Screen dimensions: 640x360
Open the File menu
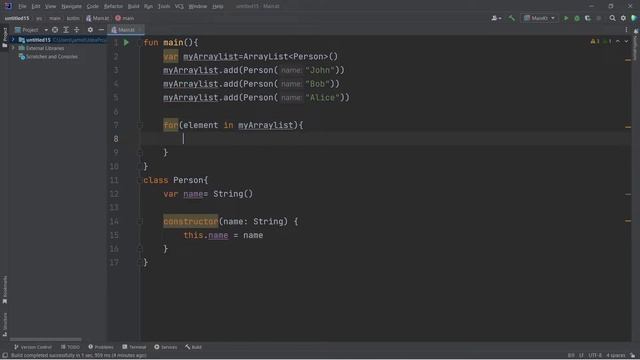point(22,6)
